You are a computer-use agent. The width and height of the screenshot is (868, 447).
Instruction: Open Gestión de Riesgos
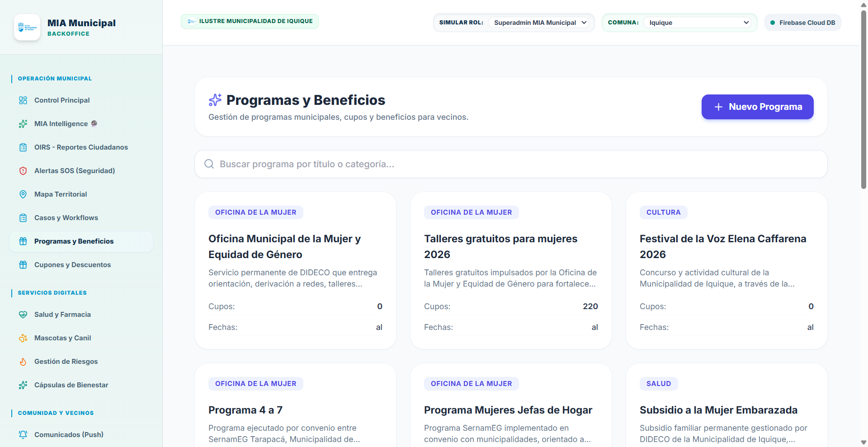tap(81, 362)
